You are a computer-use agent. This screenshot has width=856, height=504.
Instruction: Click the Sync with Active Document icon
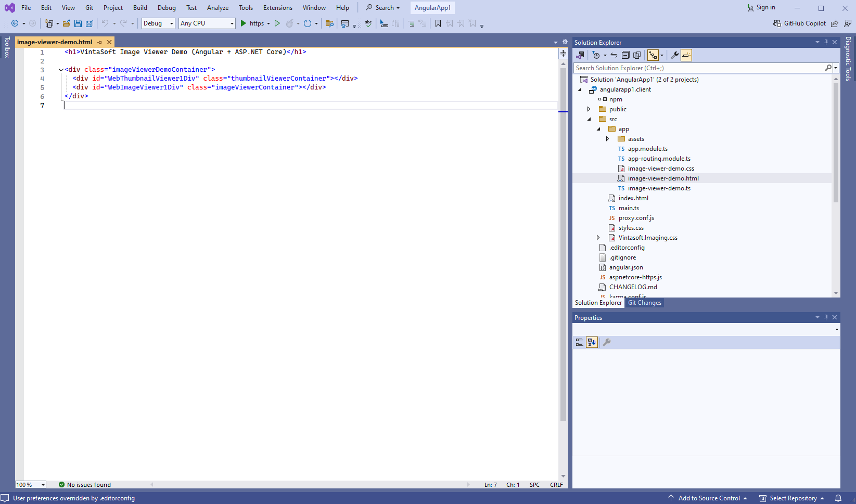pos(614,55)
